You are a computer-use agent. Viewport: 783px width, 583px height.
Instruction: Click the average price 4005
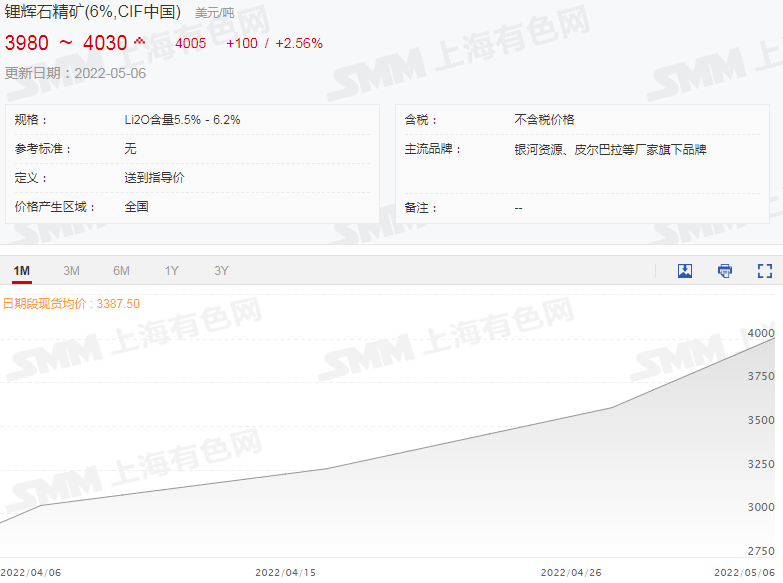tap(190, 43)
